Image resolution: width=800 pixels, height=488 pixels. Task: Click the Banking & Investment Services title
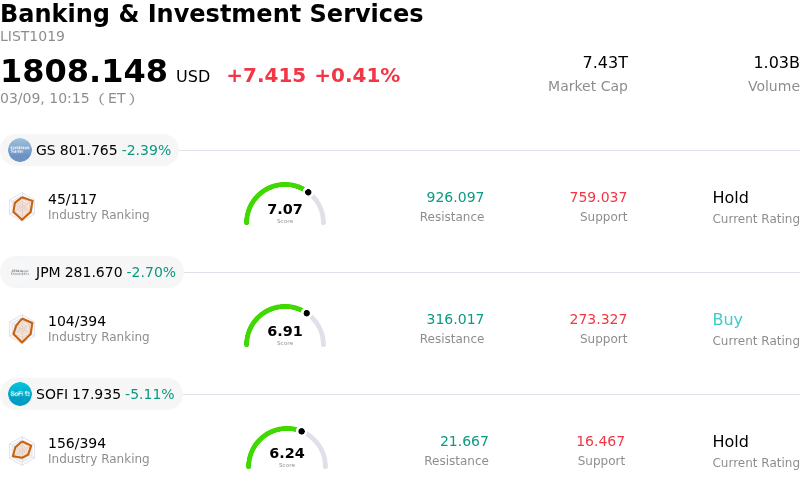(212, 15)
